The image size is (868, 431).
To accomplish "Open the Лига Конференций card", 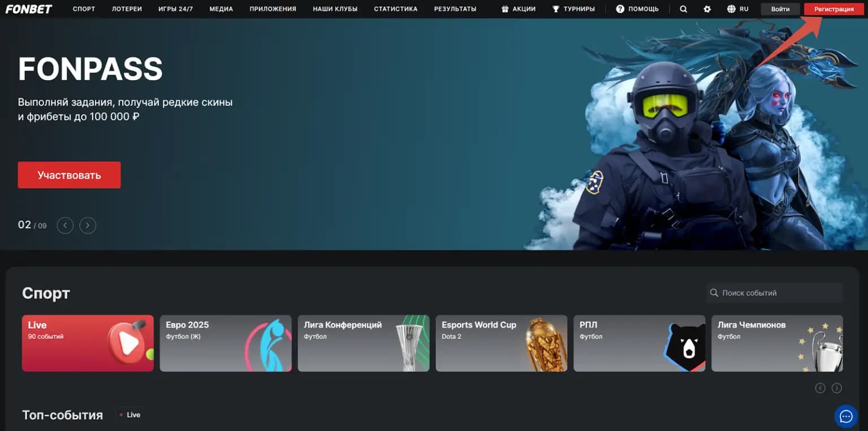I will (x=363, y=343).
